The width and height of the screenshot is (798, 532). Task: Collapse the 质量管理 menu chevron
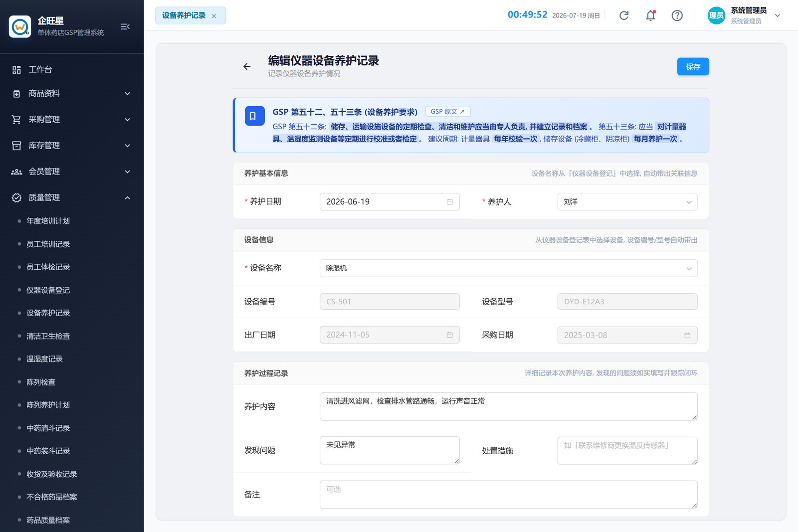127,197
